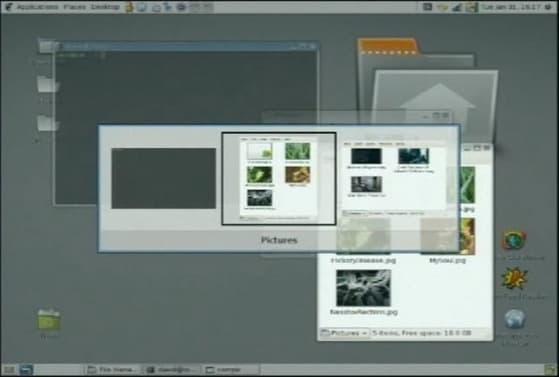Open the green Trash icon on desktop

(x=49, y=319)
